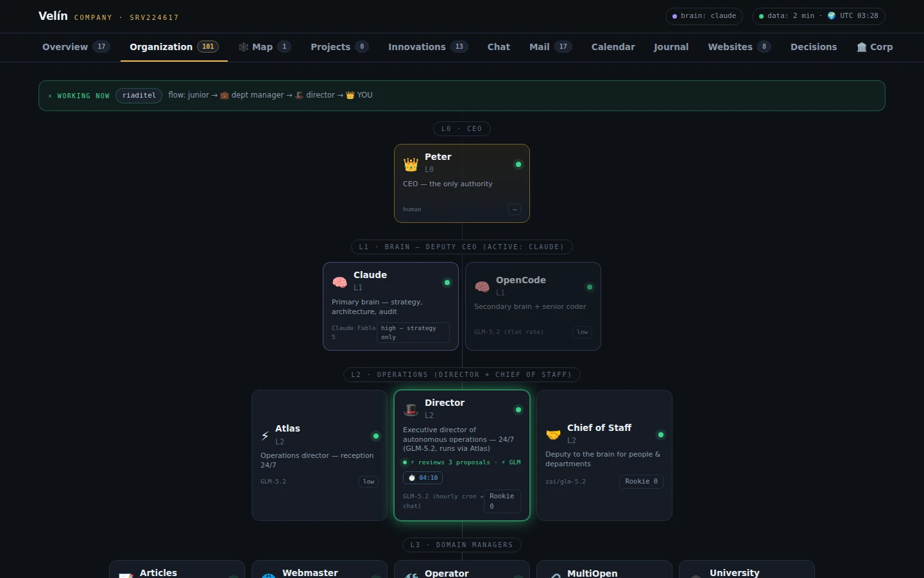Click the lightning icon next to WORKING NOW
The width and height of the screenshot is (924, 578).
pos(50,96)
